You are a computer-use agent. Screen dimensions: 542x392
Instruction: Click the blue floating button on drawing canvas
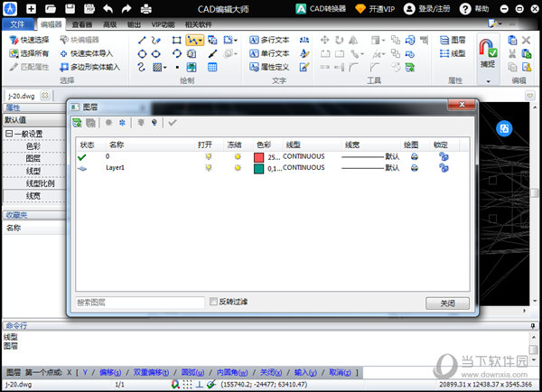pyautogui.click(x=504, y=128)
